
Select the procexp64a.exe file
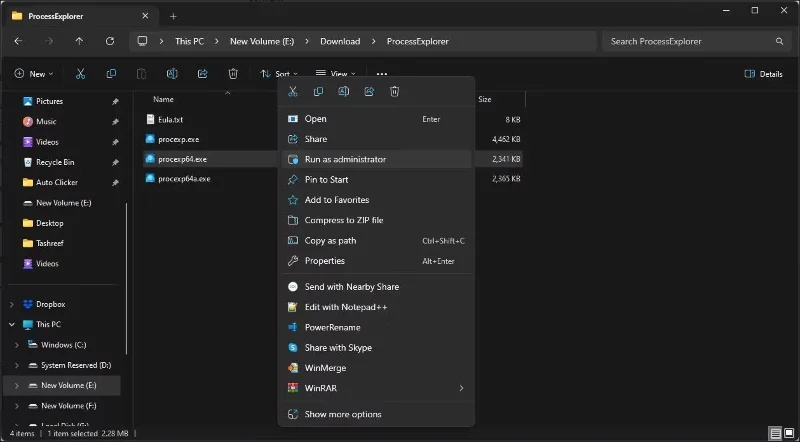[x=184, y=179]
